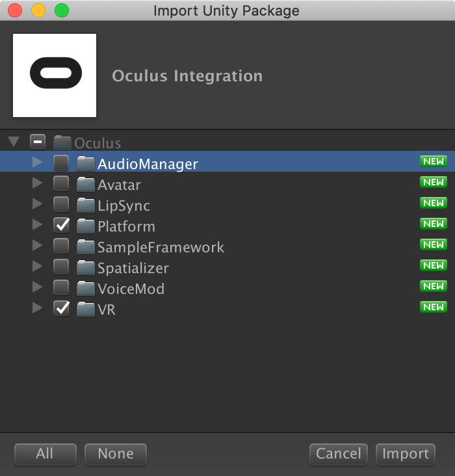Screen dimensions: 455x476
Task: Click the Import button
Action: click(x=406, y=454)
